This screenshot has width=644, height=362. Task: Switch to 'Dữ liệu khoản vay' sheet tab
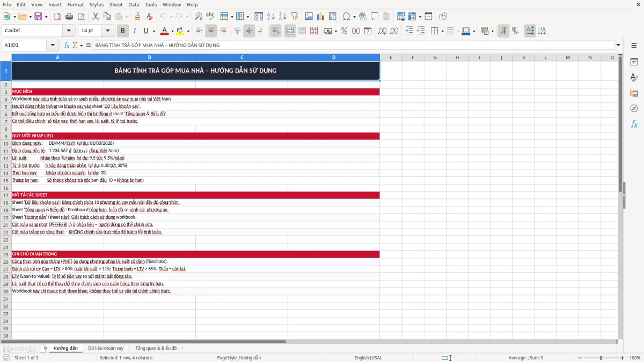pyautogui.click(x=106, y=348)
